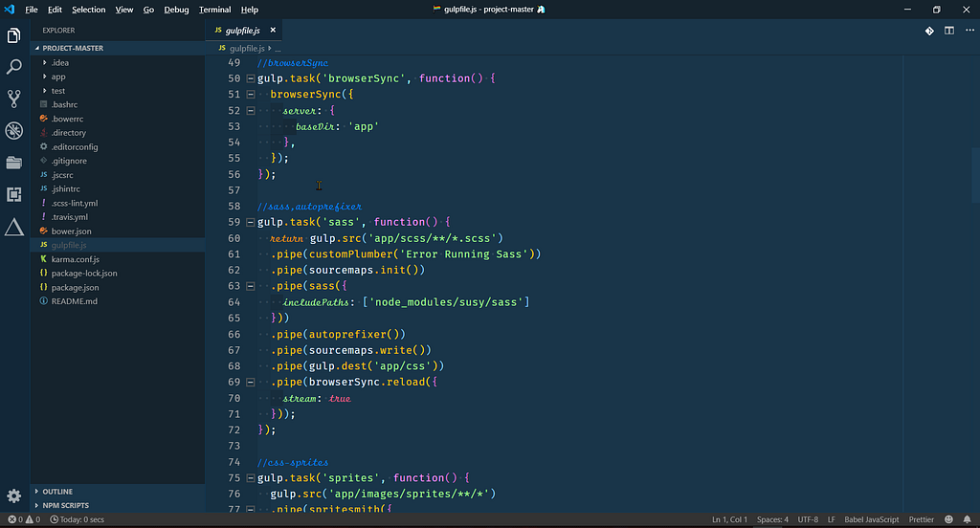980x528 pixels.
Task: Open .scss-lint.yml file
Action: click(118, 203)
